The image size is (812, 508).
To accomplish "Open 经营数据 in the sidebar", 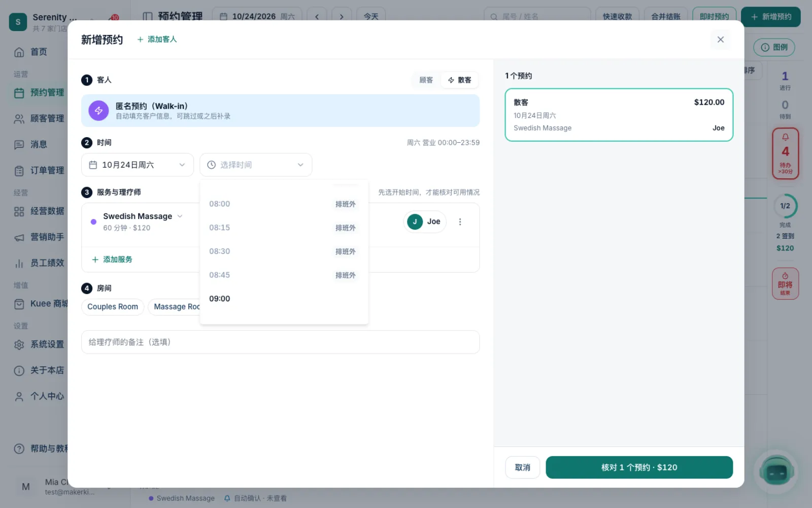I will [x=38, y=211].
